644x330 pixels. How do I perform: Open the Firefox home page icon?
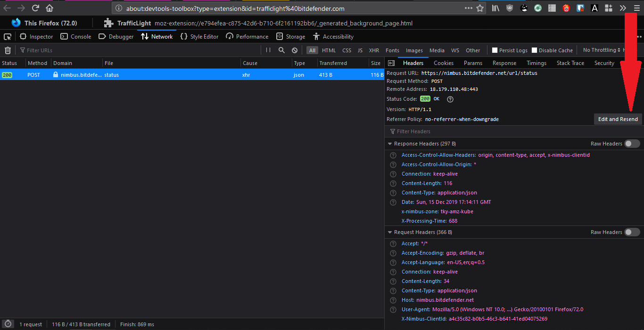[50, 8]
